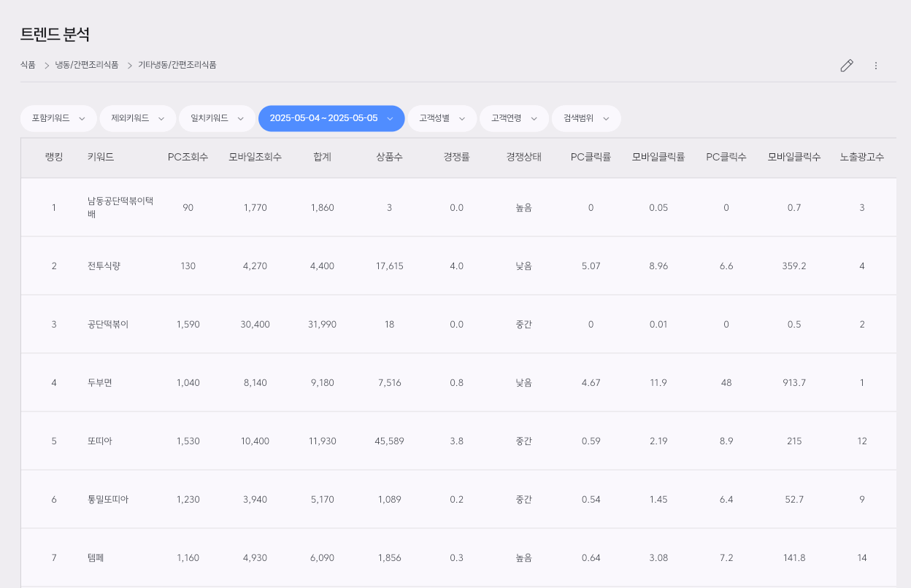This screenshot has height=588, width=911.
Task: Click PC clicks value 48
Action: [726, 383]
